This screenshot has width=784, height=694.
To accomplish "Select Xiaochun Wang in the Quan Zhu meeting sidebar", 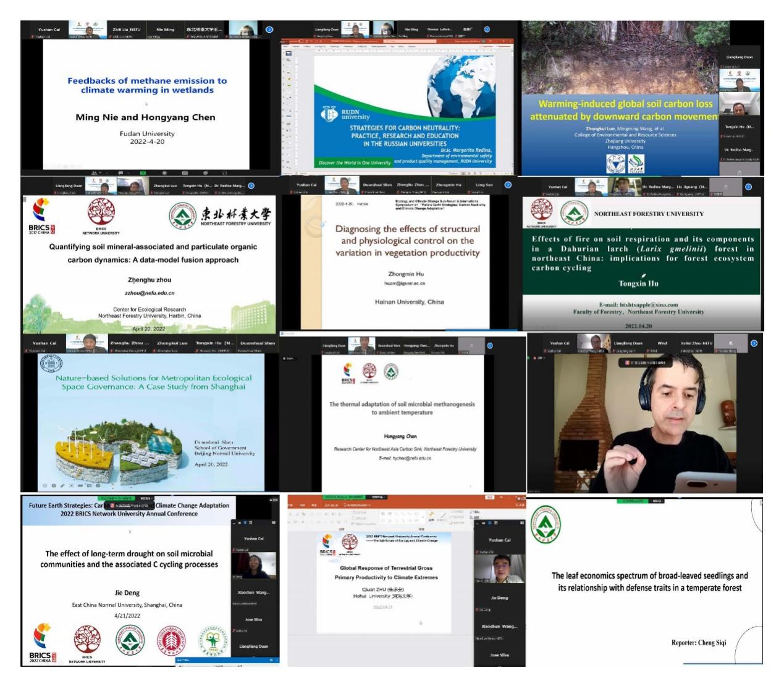I will [499, 626].
